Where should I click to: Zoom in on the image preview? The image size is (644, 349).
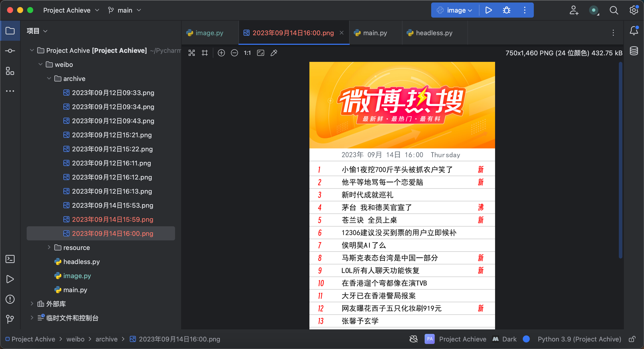[221, 53]
